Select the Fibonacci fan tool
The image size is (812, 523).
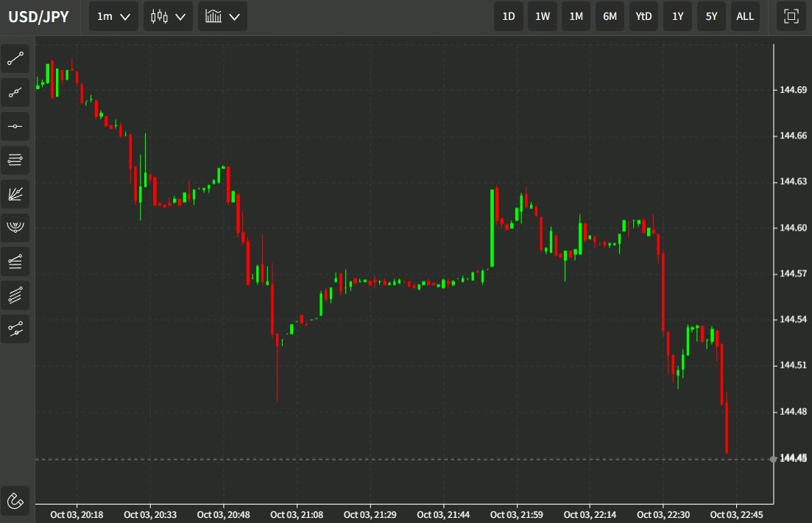(x=15, y=194)
